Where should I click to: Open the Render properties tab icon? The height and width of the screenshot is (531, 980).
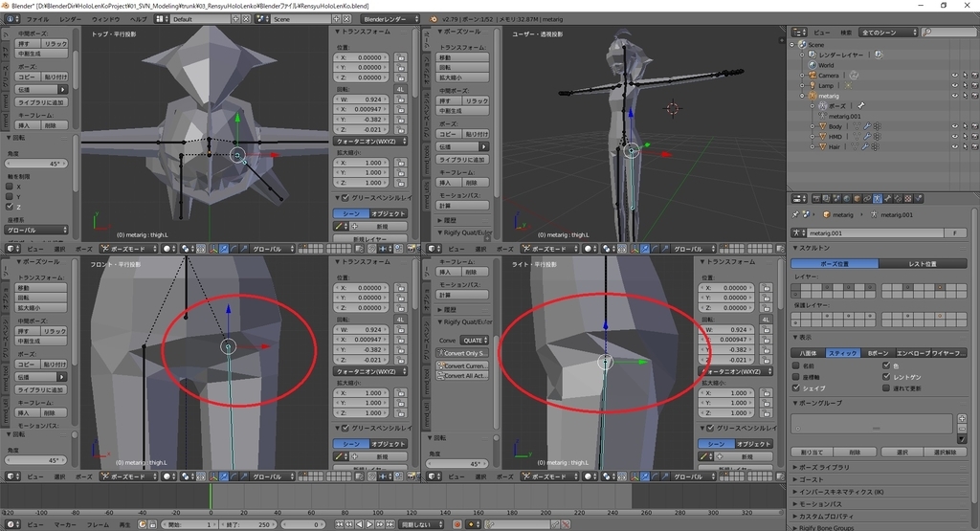pos(816,199)
